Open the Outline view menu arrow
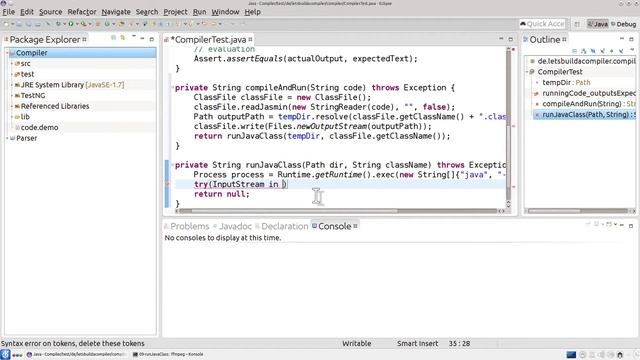This screenshot has height=360, width=640. [x=632, y=49]
